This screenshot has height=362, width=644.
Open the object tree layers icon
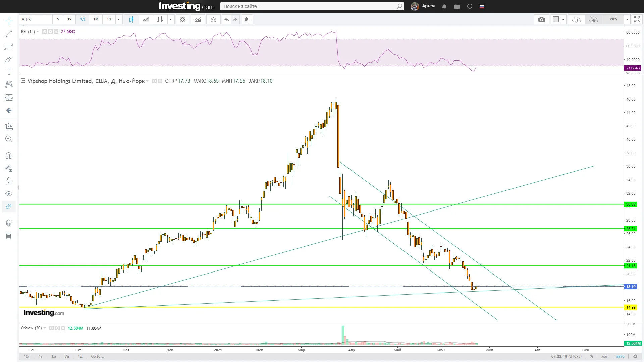coord(9,223)
